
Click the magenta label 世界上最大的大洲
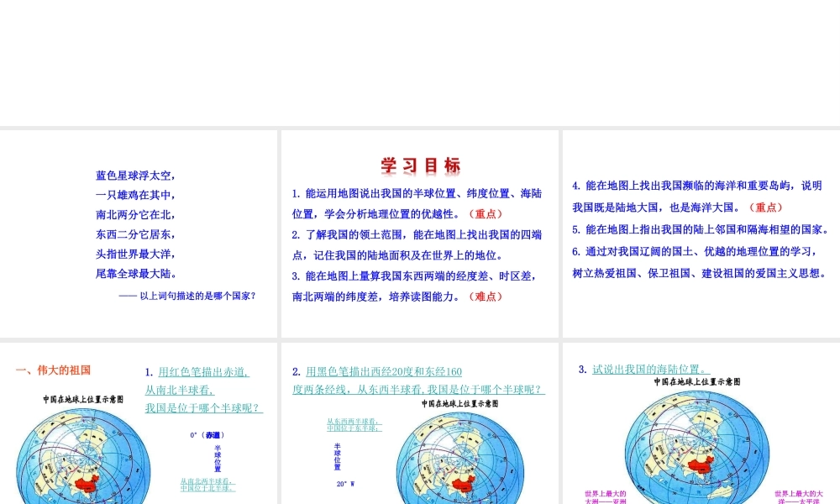click(606, 497)
